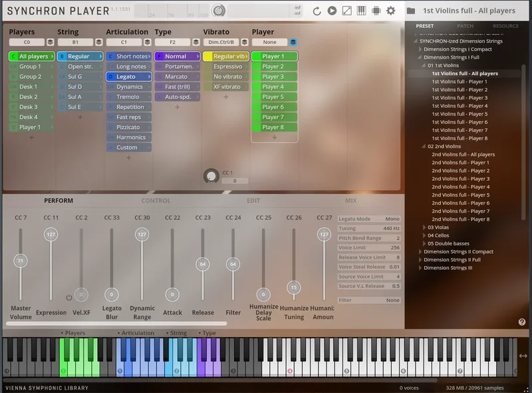Load preset 2nd Violins full - Player 8
Image resolution: width=532 pixels, height=393 pixels.
coord(460,219)
